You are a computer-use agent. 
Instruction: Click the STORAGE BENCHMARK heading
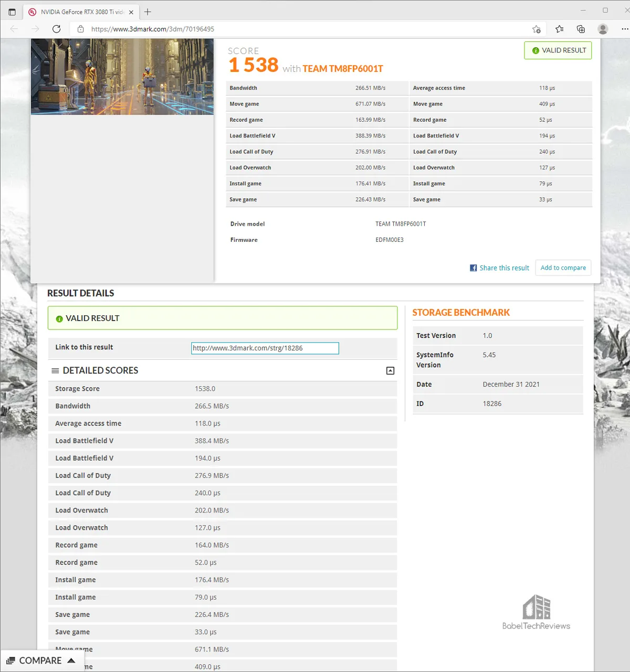pyautogui.click(x=461, y=313)
